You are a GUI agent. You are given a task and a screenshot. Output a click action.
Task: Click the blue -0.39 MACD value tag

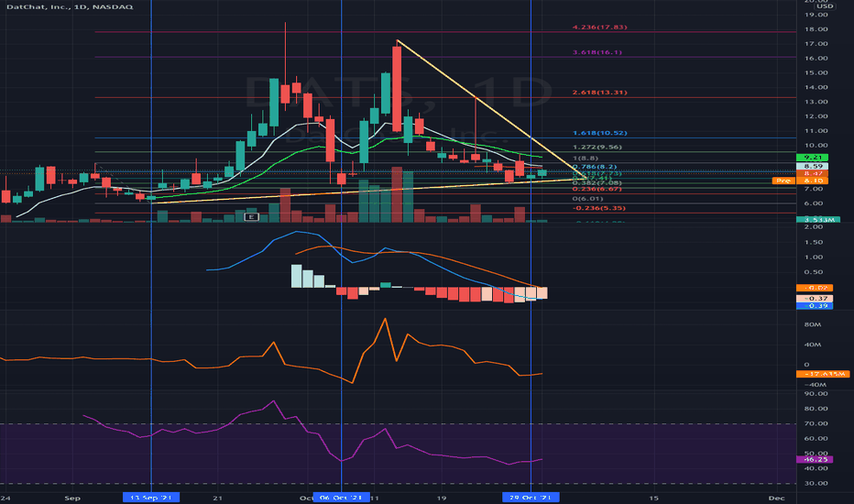tap(815, 306)
